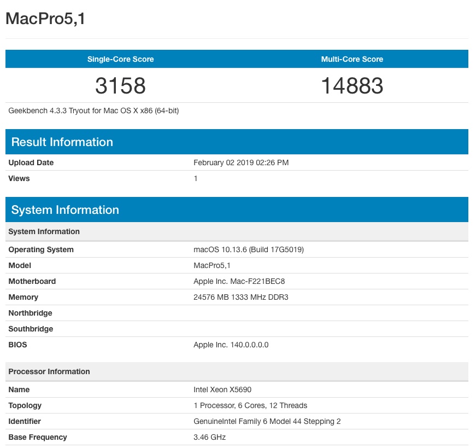Select the single-core score value 3158

point(121,86)
